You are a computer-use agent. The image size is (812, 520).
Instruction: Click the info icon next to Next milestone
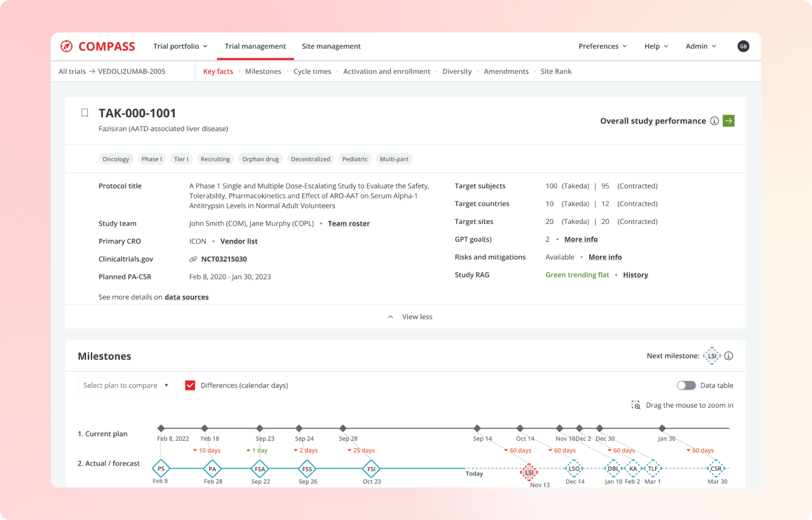[729, 356]
